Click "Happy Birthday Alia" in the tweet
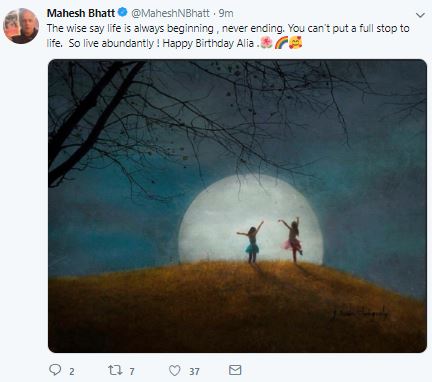 208,43
